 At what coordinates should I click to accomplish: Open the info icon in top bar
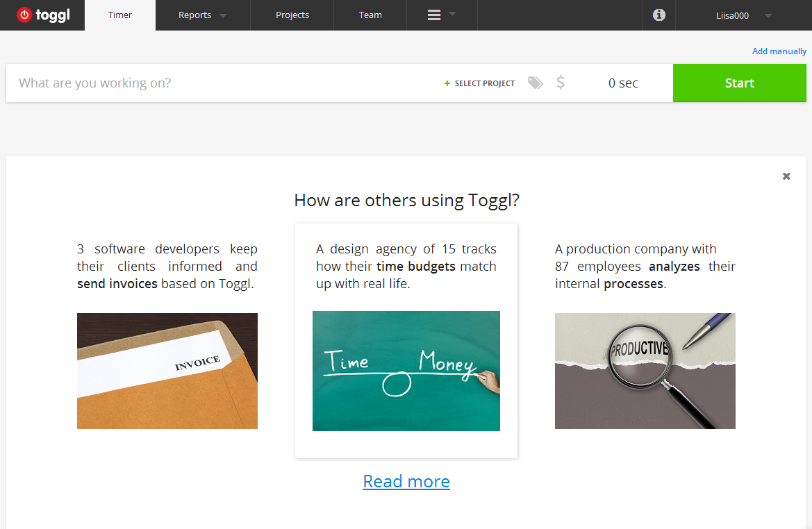[x=658, y=15]
